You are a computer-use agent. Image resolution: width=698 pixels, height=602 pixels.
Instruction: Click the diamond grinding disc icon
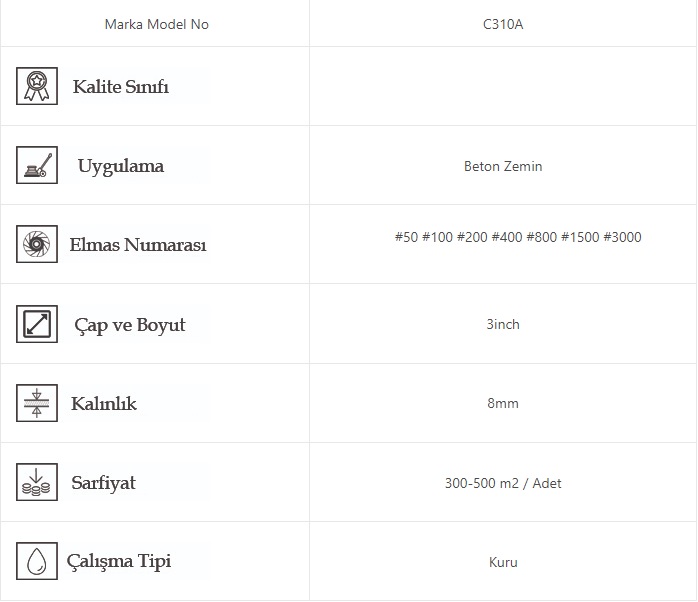[x=37, y=244]
